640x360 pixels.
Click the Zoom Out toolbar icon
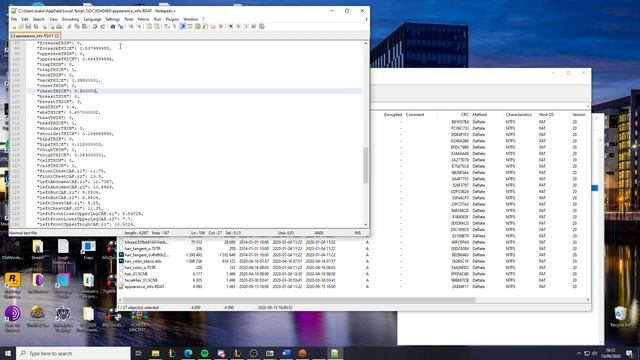tap(139, 27)
